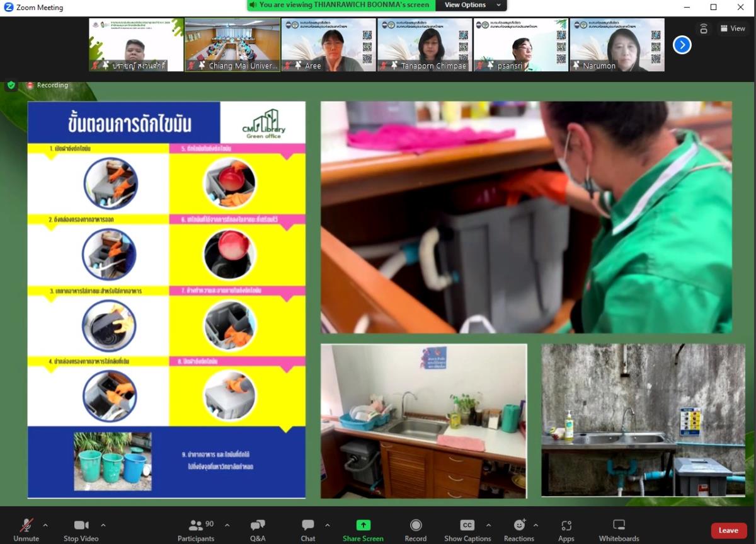756x544 pixels.
Task: Start recording with the Record button
Action: tap(416, 530)
